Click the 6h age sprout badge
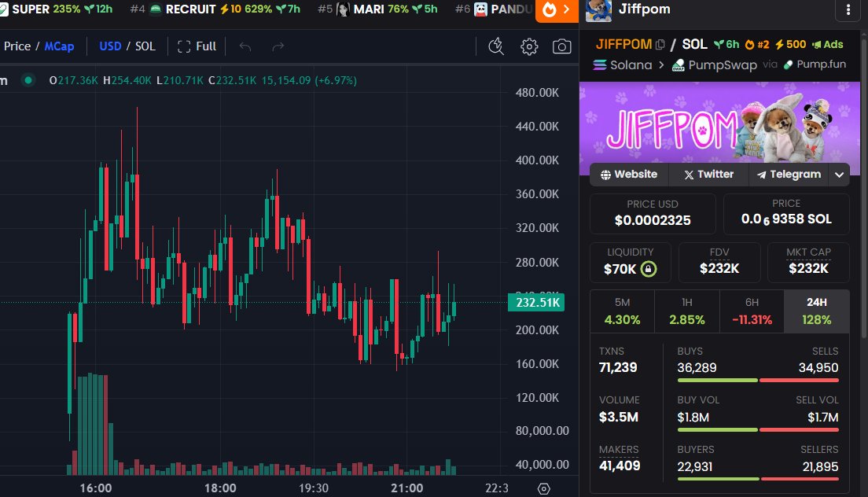Viewport: 868px width, 497px height. point(726,44)
